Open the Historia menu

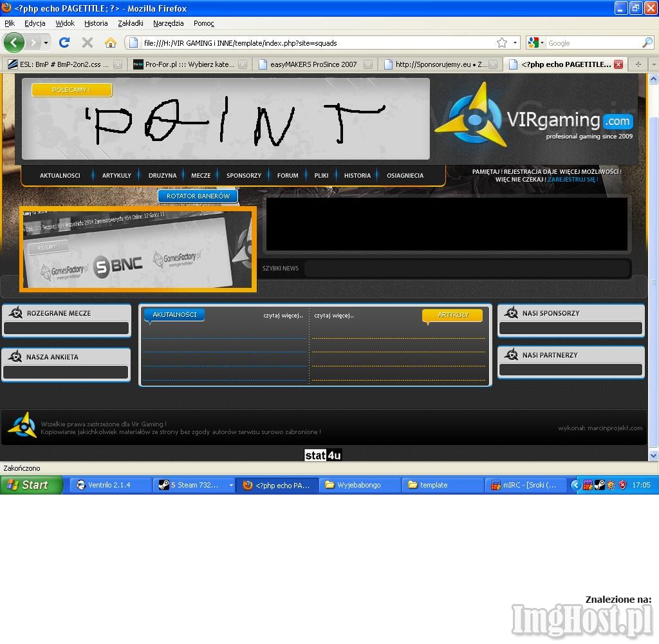click(x=96, y=23)
